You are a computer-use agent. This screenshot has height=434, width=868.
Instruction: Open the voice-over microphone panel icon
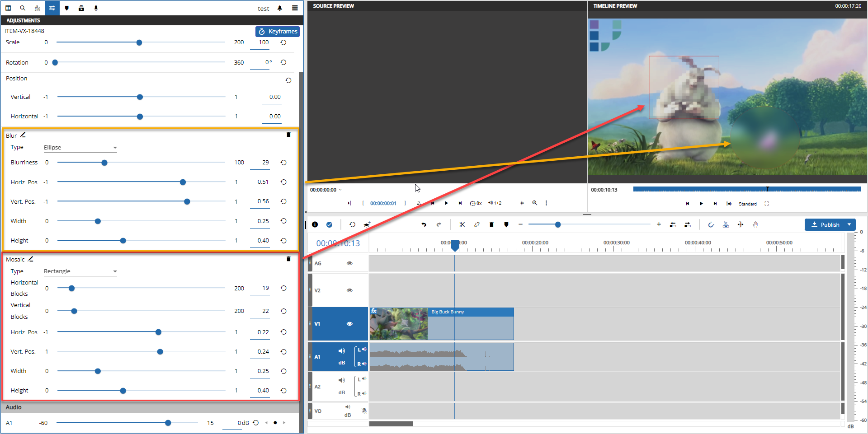[x=96, y=8]
